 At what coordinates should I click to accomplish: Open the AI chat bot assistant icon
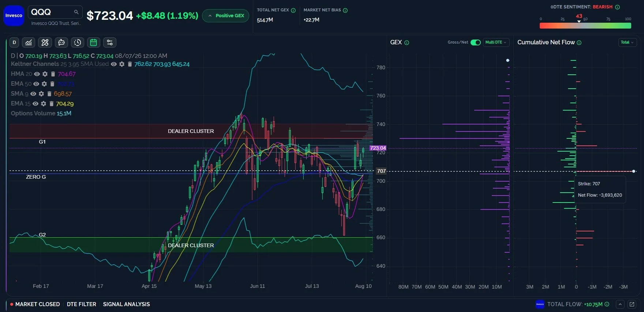coord(61,42)
